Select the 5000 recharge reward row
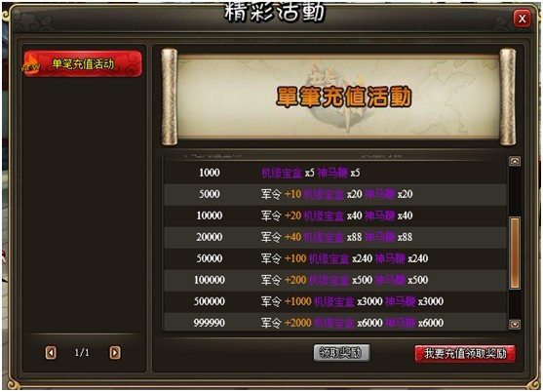 (335, 194)
